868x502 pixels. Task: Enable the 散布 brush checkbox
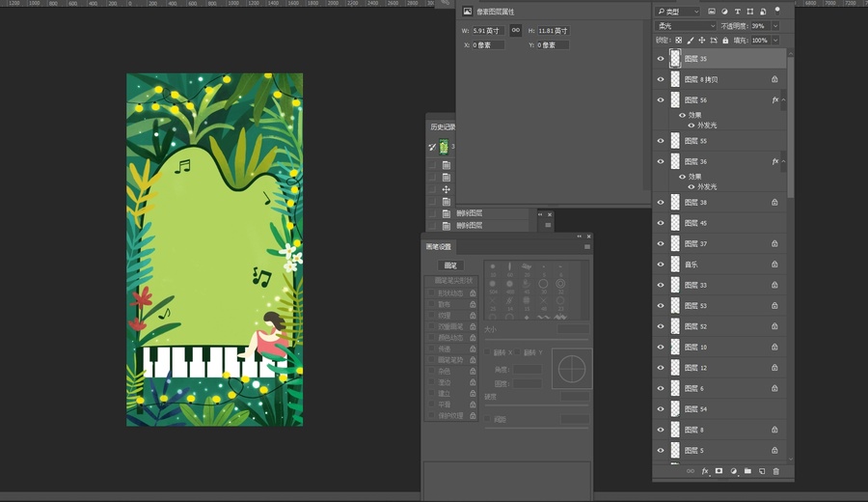click(431, 304)
